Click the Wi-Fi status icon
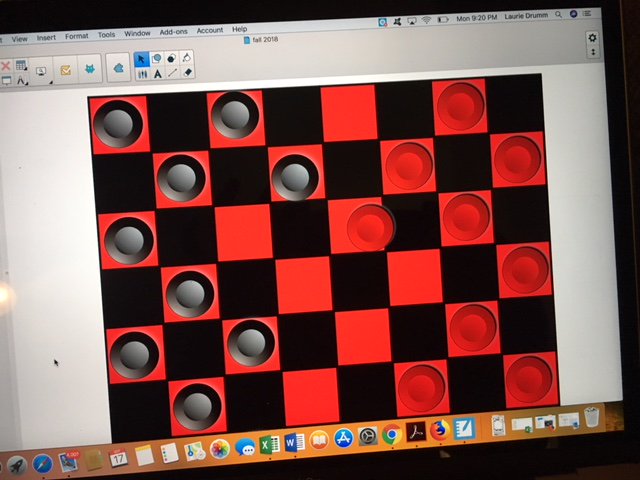 click(426, 20)
